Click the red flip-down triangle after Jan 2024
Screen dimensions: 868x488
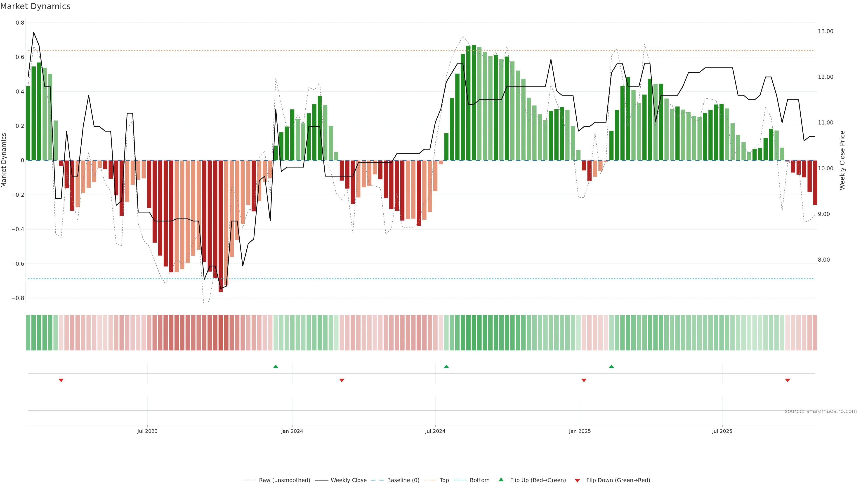(342, 380)
